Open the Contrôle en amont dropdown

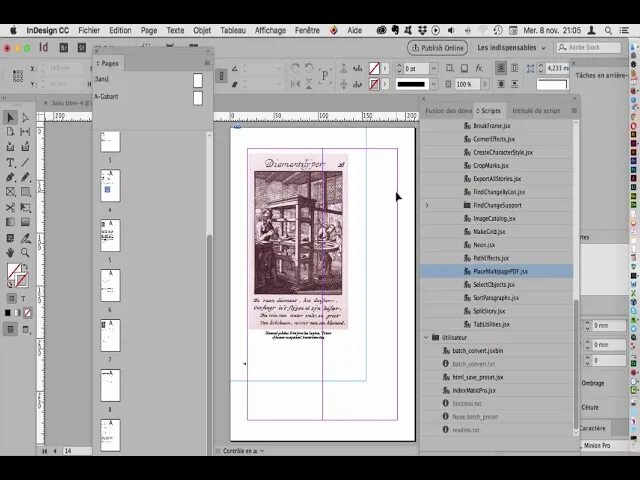[x=262, y=451]
